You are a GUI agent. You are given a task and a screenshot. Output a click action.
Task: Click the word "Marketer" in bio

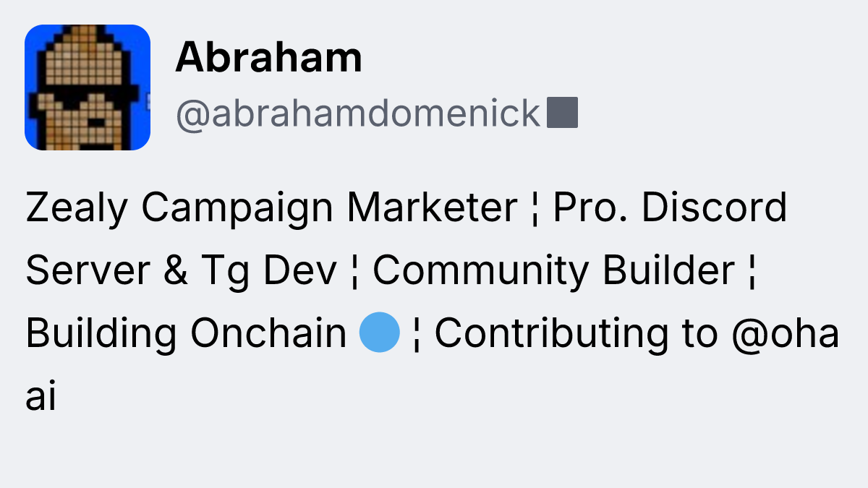click(431, 207)
